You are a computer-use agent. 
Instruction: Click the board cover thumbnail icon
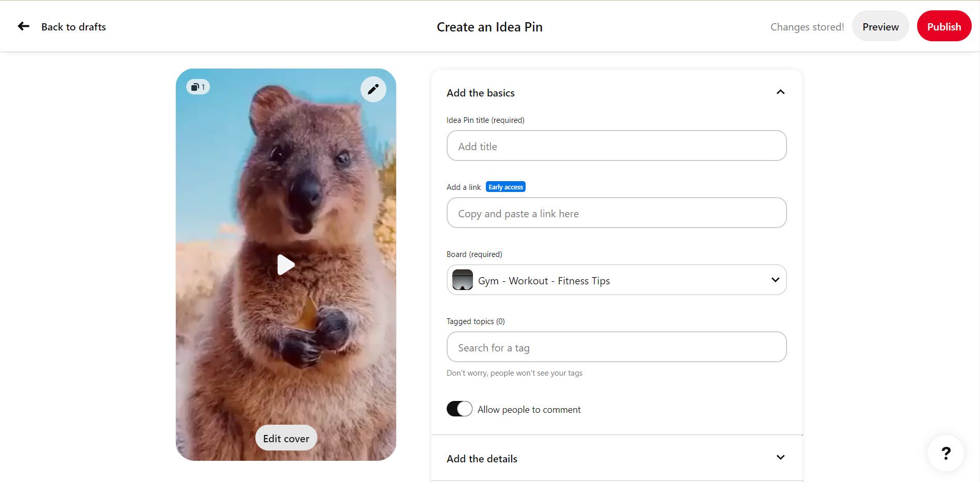tap(463, 280)
